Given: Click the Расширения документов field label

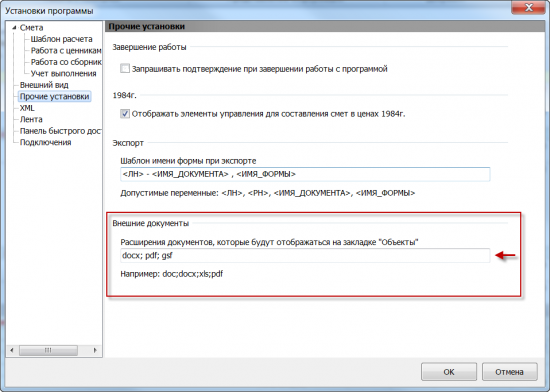Looking at the screenshot, I should 269,242.
